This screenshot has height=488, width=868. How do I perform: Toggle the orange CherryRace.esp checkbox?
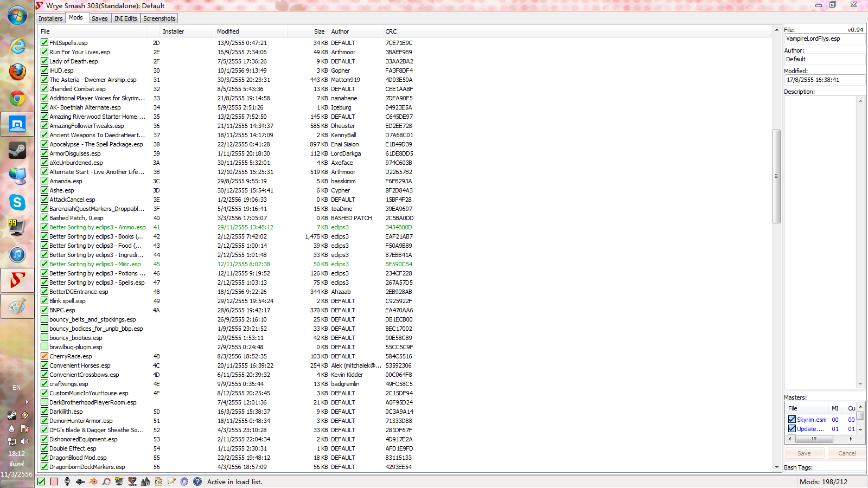[x=44, y=356]
